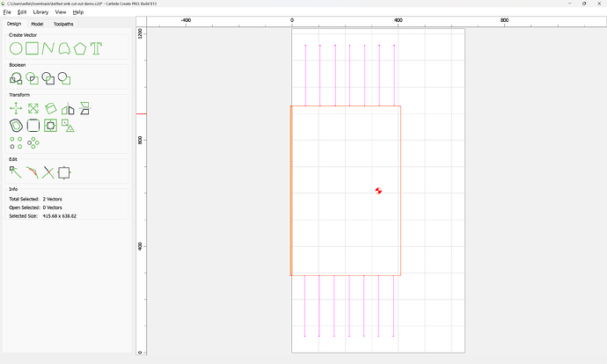This screenshot has width=607, height=364.
Task: Apply Boolean Intersection to the selection
Action: pyautogui.click(x=33, y=78)
